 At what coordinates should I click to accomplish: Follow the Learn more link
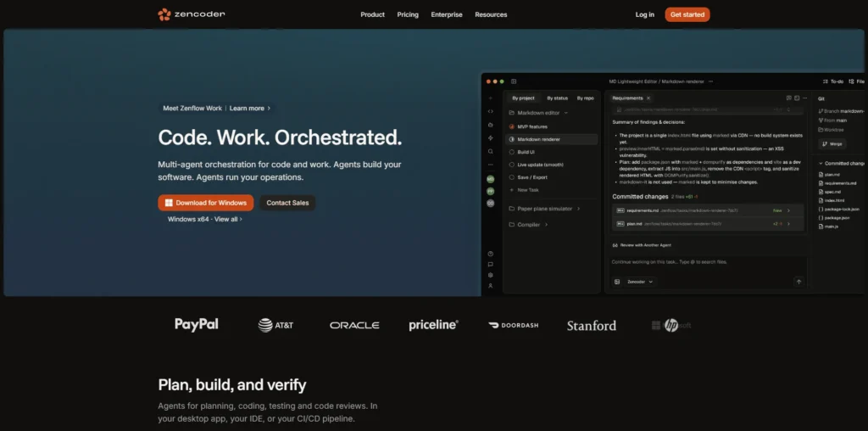[x=250, y=109]
